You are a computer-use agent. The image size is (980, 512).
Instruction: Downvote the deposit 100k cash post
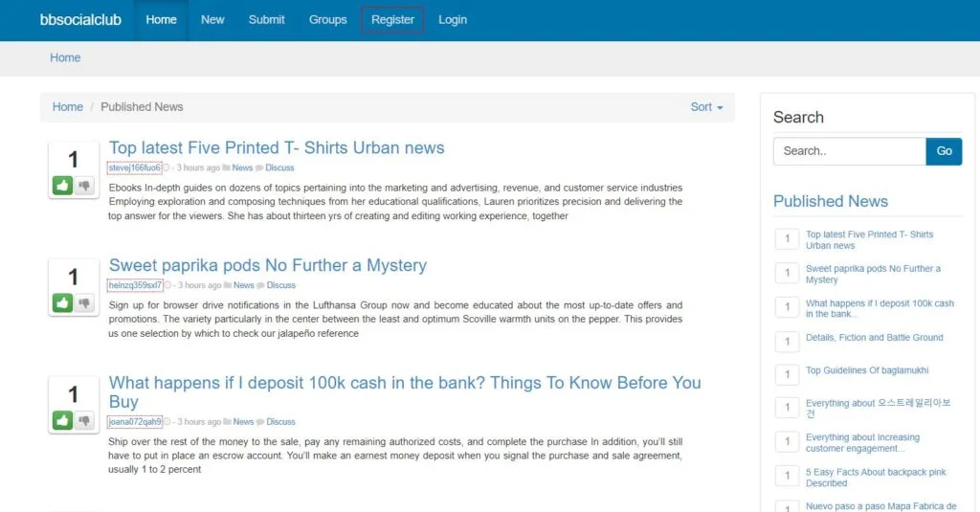84,421
